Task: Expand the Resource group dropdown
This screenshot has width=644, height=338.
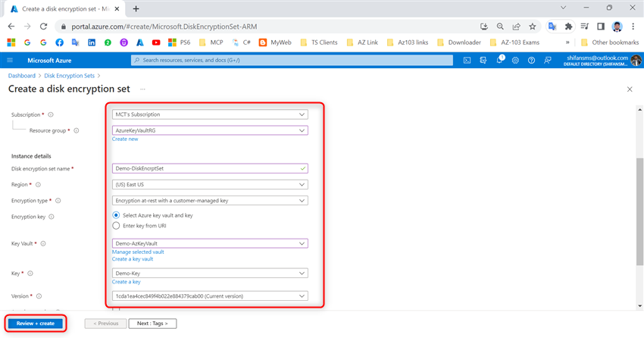Action: coord(210,130)
